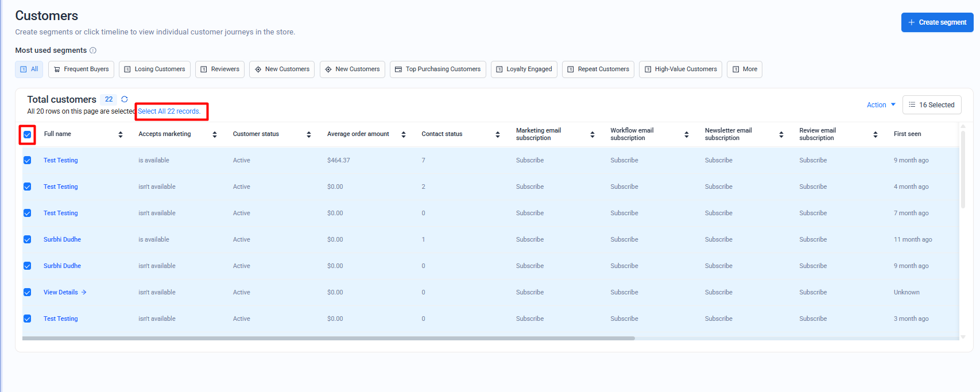Sort by Full name column arrows
The image size is (980, 392).
(121, 134)
